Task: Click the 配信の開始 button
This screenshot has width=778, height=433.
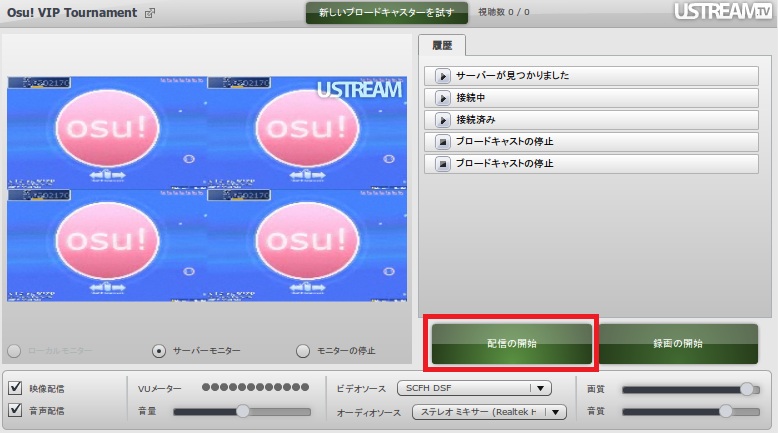Action: pyautogui.click(x=512, y=344)
